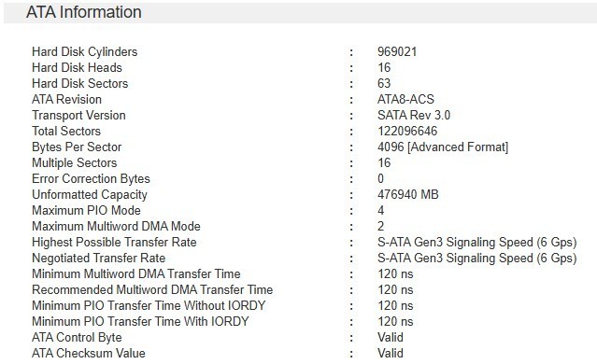Select the SATA Rev 3.0 value
The image size is (597, 364).
point(414,115)
